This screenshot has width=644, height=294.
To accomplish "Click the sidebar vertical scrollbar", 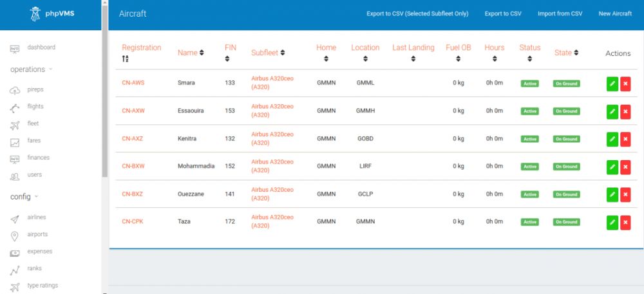I will [105, 96].
